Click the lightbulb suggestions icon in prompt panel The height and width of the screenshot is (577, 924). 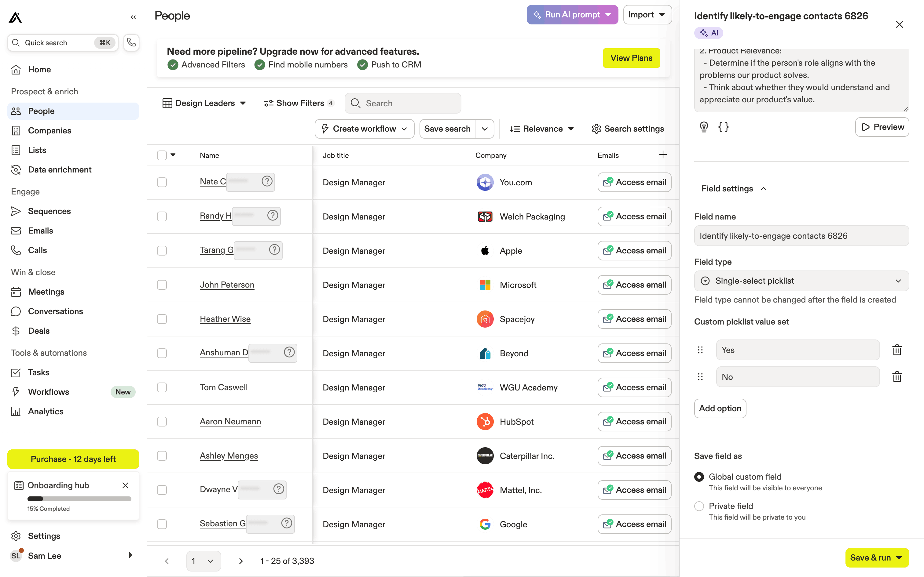click(704, 127)
